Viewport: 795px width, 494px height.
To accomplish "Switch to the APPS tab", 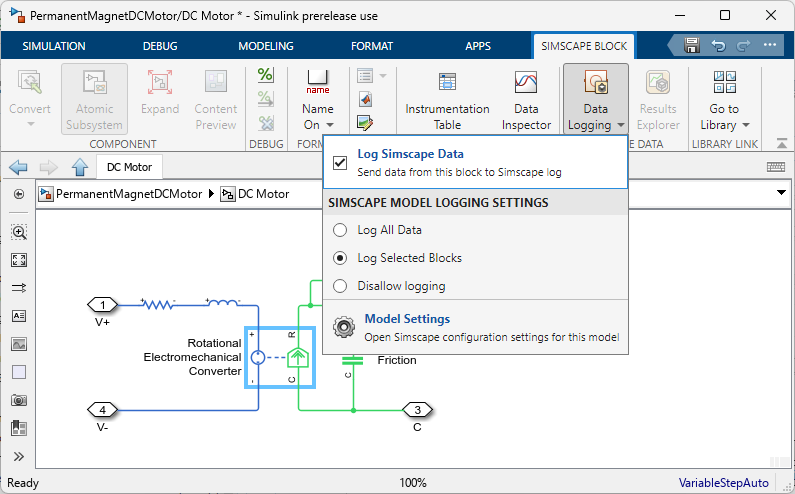I will coord(478,46).
